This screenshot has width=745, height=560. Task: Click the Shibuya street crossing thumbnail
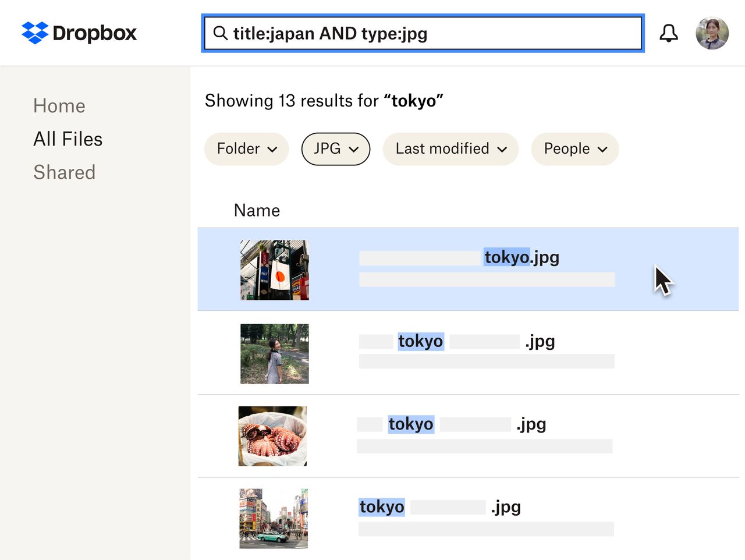point(273,518)
